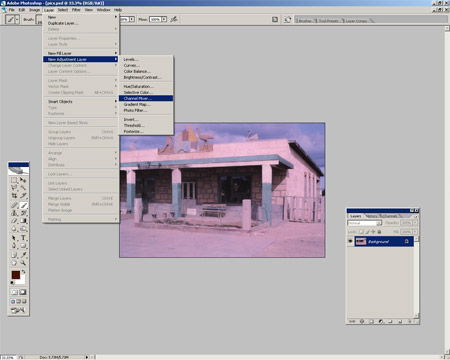Select the Slice tool
Viewport: 450px width, 360px height.
click(23, 196)
